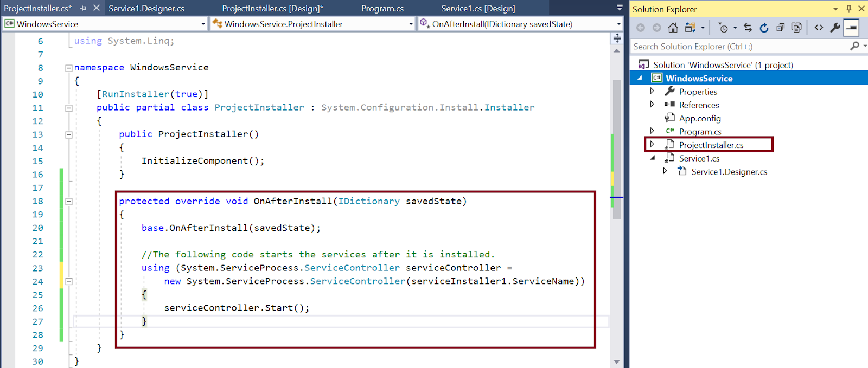Screen dimensions: 868x368
Task: Collapse the WindowsService project node
Action: coord(640,78)
